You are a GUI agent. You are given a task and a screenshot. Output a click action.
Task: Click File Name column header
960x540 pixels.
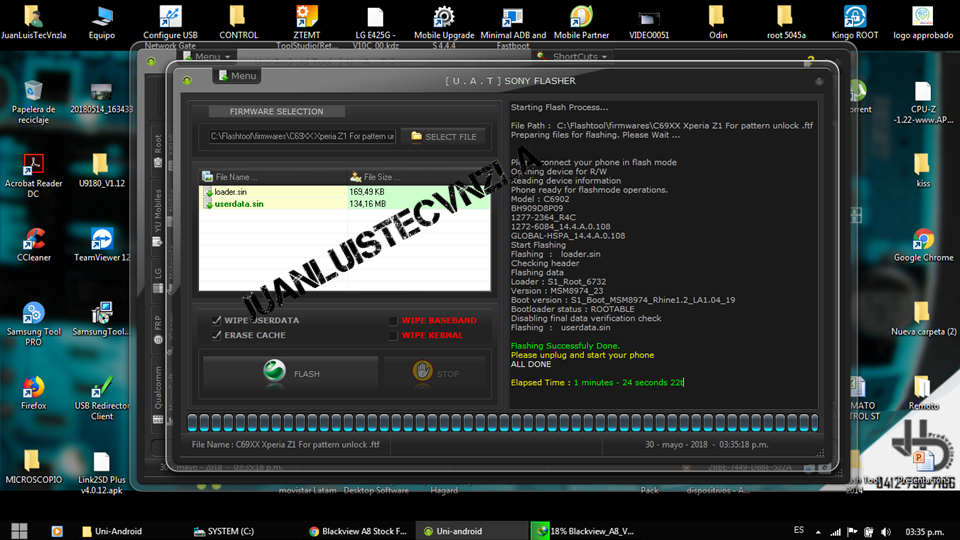pyautogui.click(x=272, y=177)
